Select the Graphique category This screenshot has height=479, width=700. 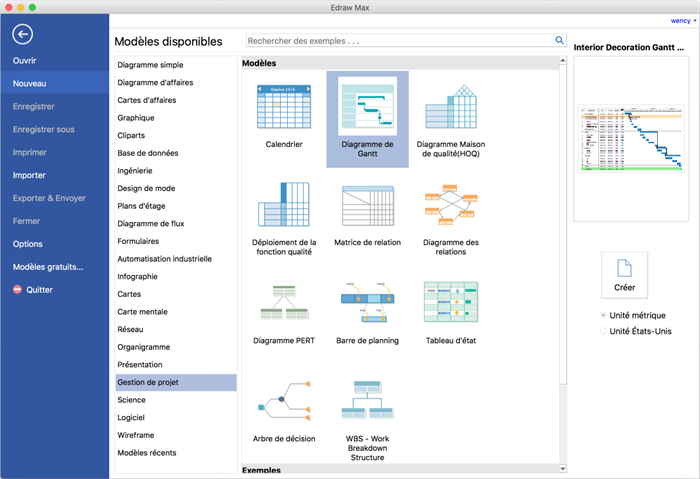[176, 118]
